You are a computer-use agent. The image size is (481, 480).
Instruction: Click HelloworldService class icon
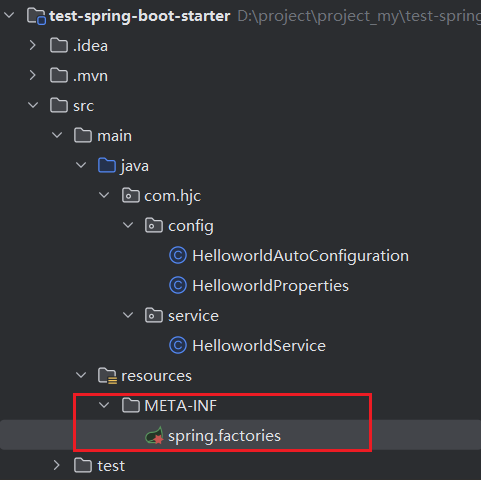(178, 346)
